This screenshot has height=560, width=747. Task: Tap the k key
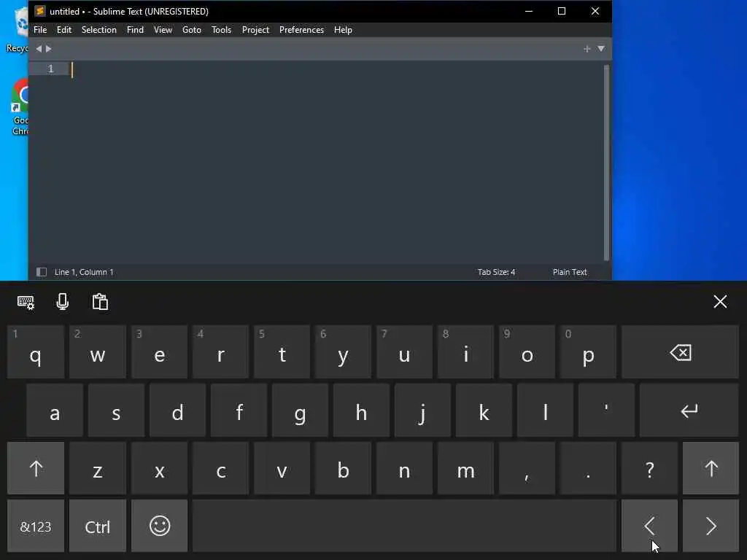coord(484,411)
